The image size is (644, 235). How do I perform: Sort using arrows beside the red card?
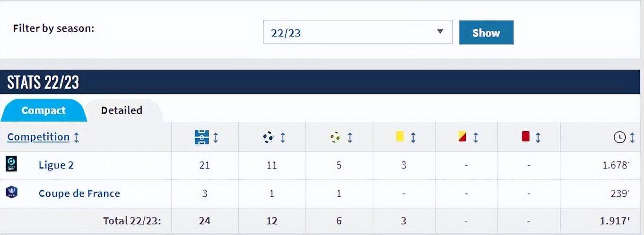tap(538, 137)
